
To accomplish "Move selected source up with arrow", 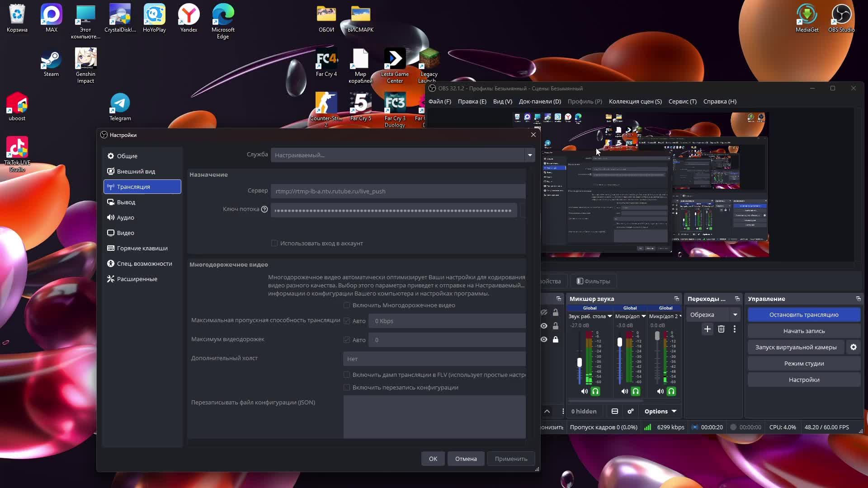I will [547, 411].
